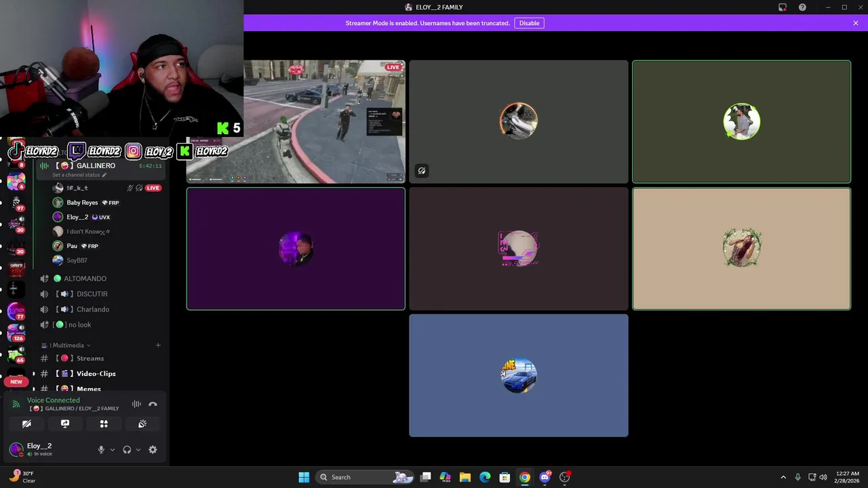The height and width of the screenshot is (488, 868).
Task: Turn on camera in voice panel
Action: coord(26,424)
